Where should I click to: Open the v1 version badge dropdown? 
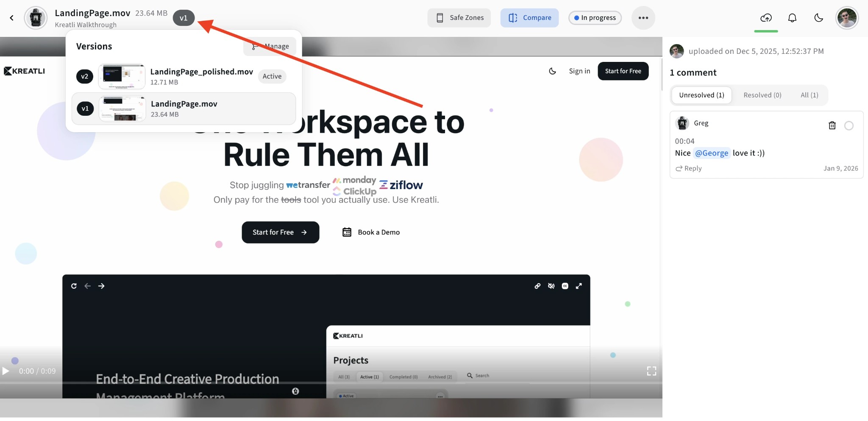tap(184, 18)
